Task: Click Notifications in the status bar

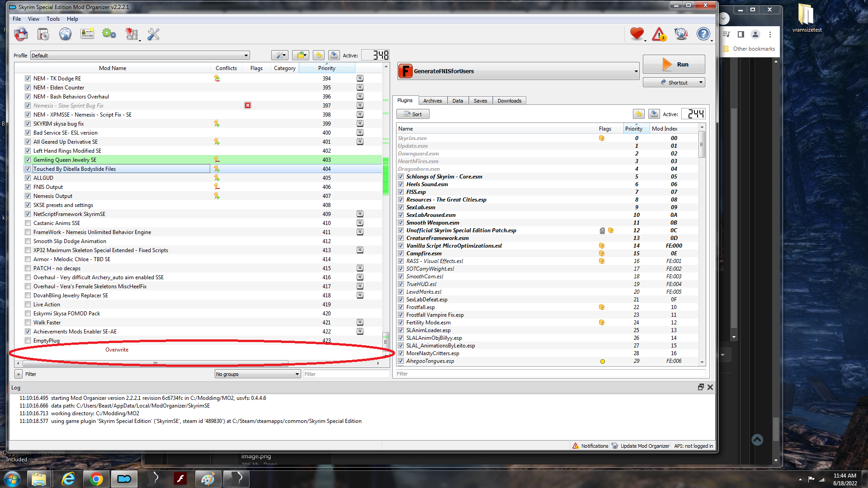Action: pyautogui.click(x=590, y=446)
